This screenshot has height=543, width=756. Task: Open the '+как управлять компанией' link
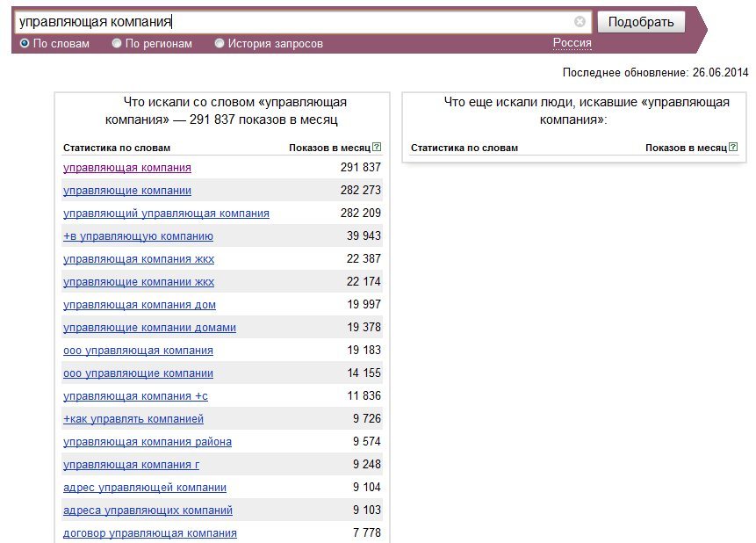133,419
